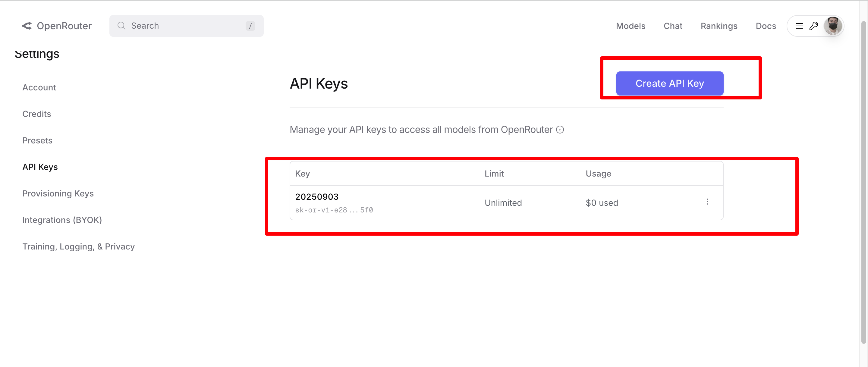Click the search magnifier icon
868x367 pixels.
121,26
